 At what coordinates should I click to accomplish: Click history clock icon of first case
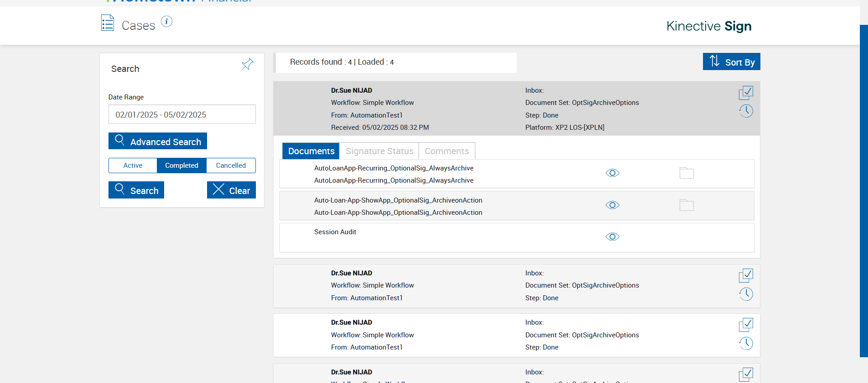click(x=746, y=111)
